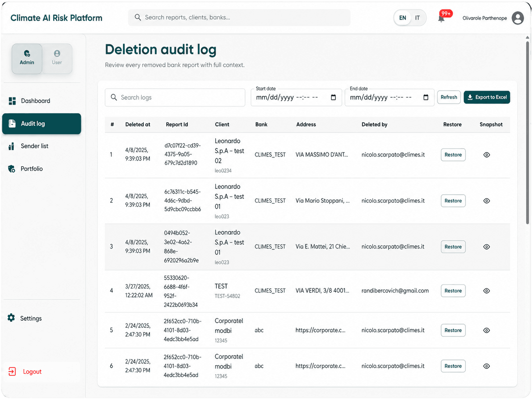Click the Deleted by column header
Image resolution: width=532 pixels, height=399 pixels.
tap(374, 125)
